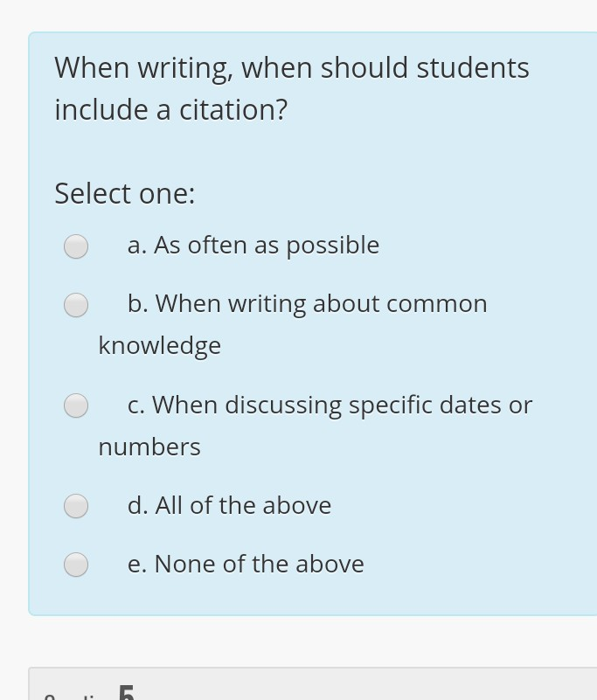Select the radio button for option a
Viewport: 597px width, 700px height.
[x=76, y=246]
